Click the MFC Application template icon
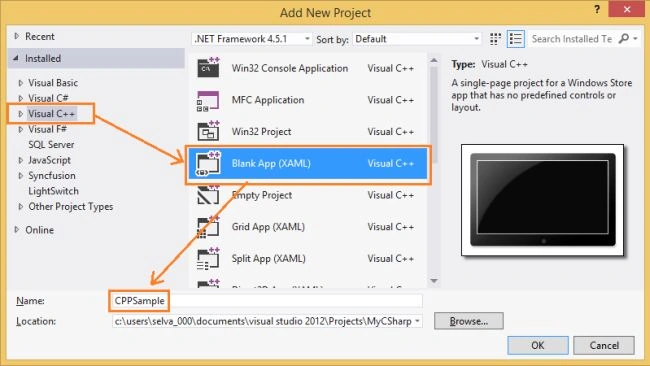The width and height of the screenshot is (650, 366). click(x=208, y=101)
